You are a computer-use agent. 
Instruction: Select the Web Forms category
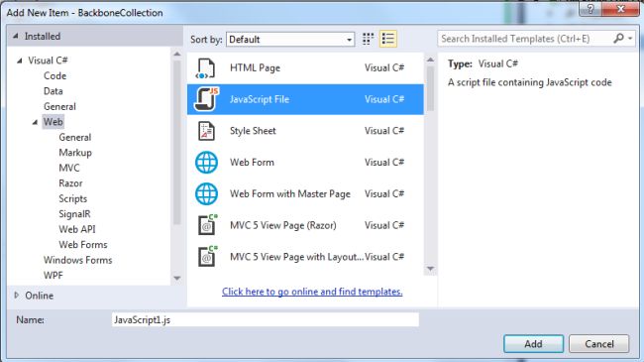point(83,244)
